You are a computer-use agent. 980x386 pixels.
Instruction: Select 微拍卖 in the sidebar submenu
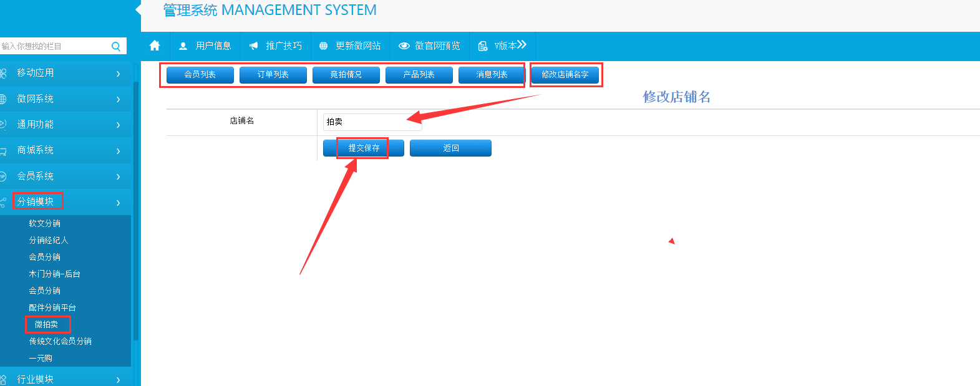[47, 324]
